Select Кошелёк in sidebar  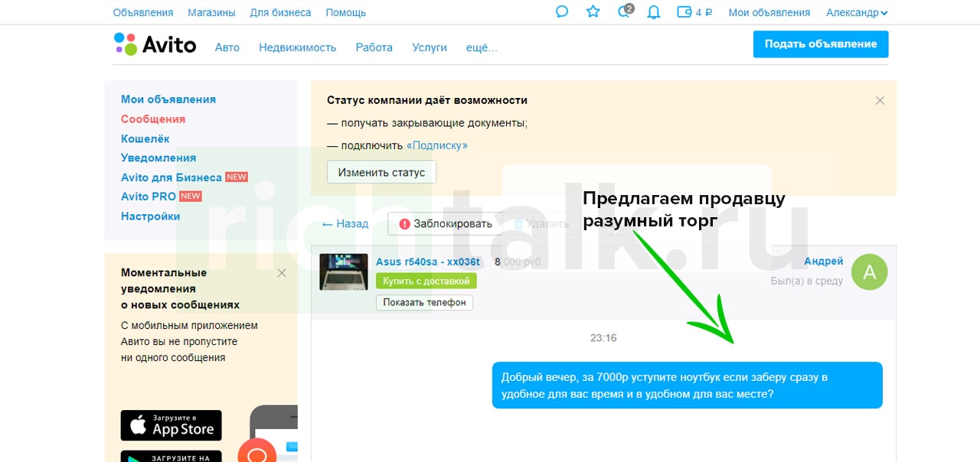[x=145, y=139]
